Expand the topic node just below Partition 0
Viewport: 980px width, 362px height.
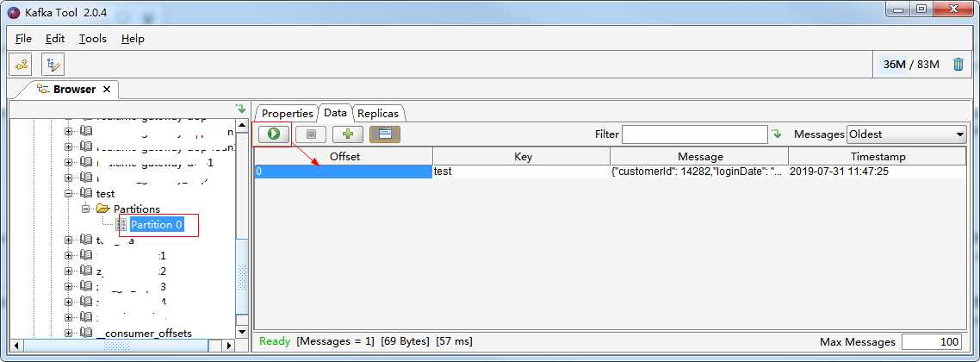pos(69,240)
